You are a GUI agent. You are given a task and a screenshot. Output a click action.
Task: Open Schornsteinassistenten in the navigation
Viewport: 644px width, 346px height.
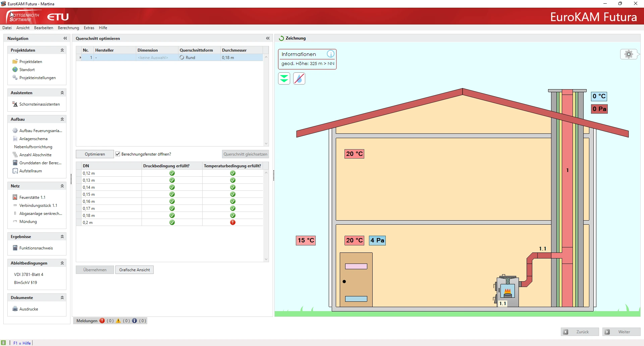click(39, 104)
